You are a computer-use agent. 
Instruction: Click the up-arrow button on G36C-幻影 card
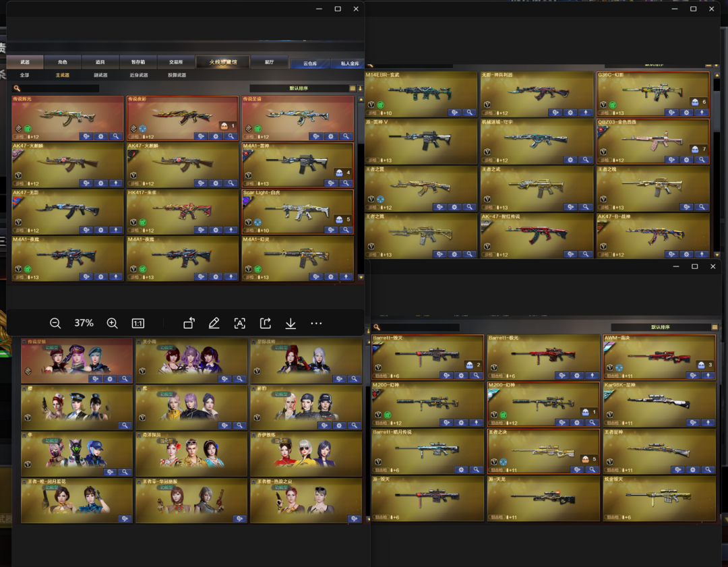coord(702,113)
